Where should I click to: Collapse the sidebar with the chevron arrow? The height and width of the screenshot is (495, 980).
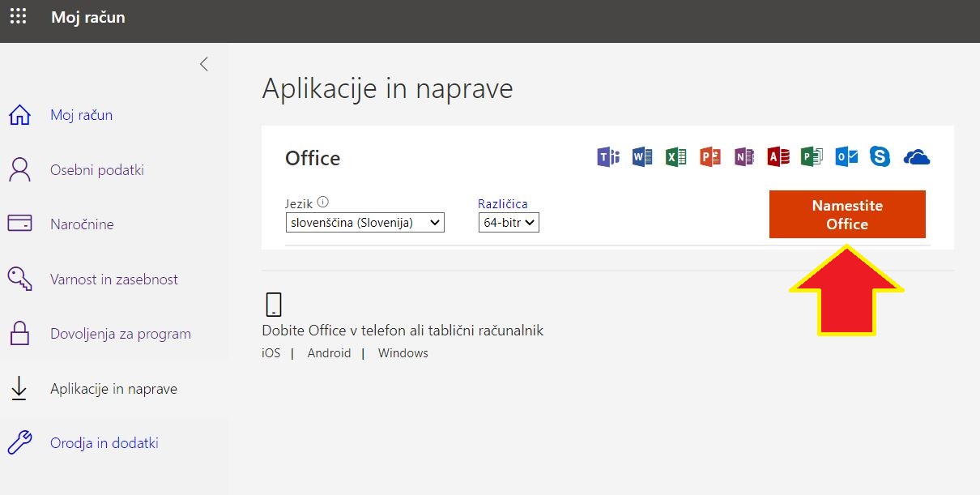[204, 64]
